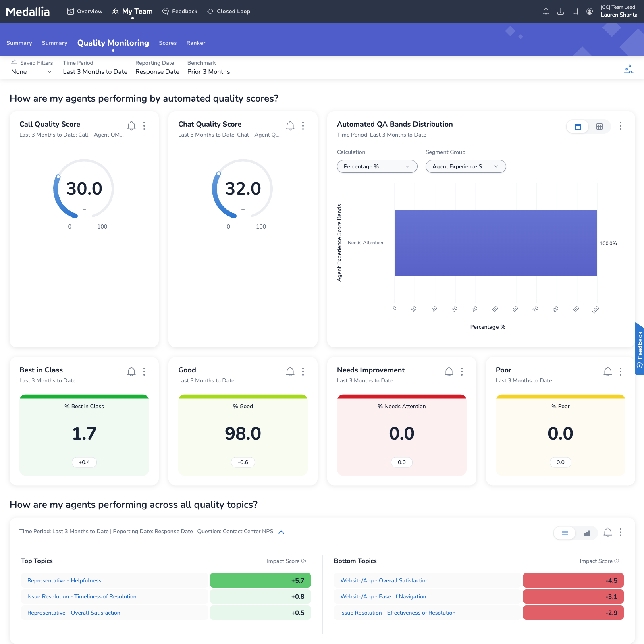The width and height of the screenshot is (644, 644).
Task: Open more options on Chat Quality Score
Action: (303, 126)
